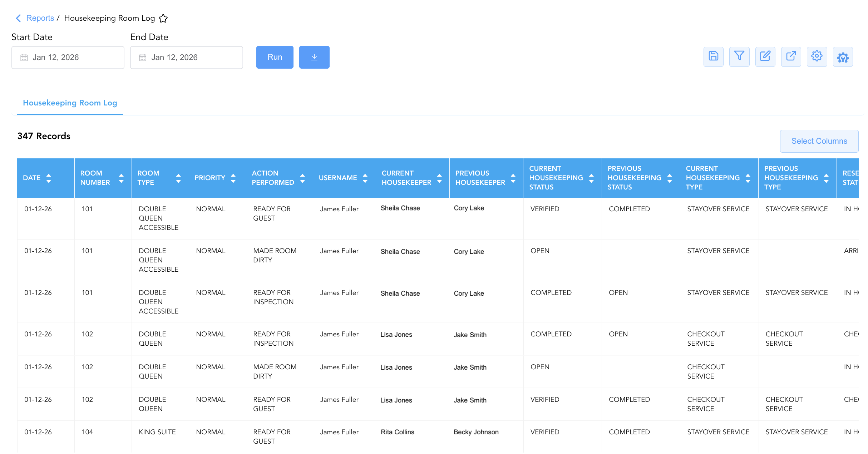This screenshot has height=454, width=868.
Task: Sort by Current Housekeeping Status arrows
Action: (591, 178)
